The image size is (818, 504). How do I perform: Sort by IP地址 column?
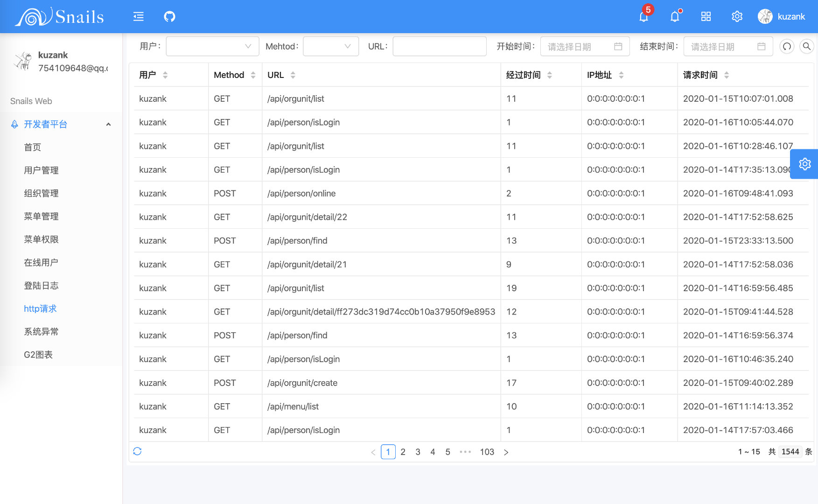pyautogui.click(x=621, y=75)
